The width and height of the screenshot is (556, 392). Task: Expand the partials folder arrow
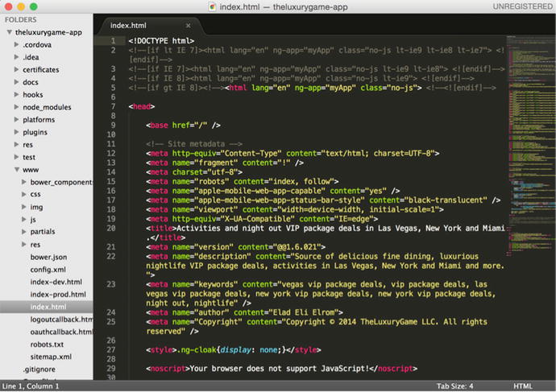click(x=23, y=232)
